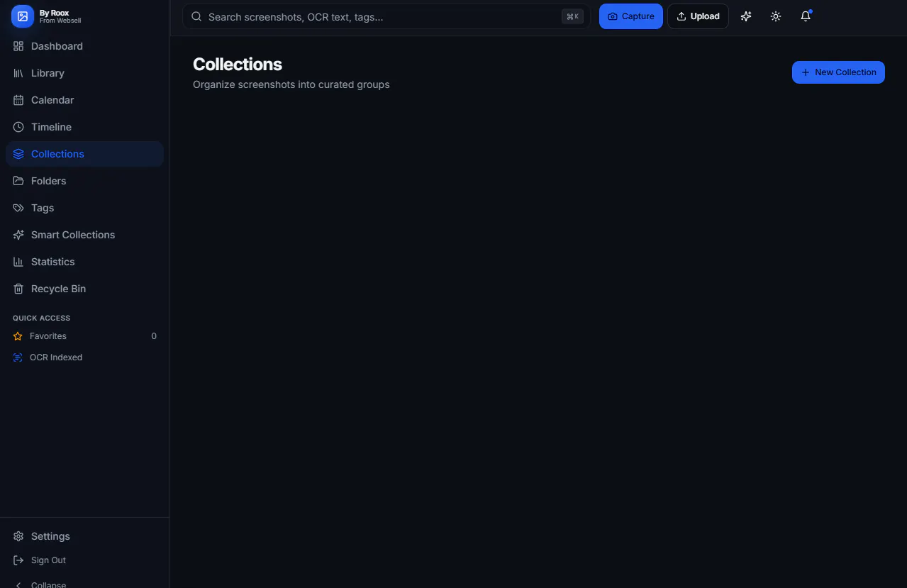Click the Capture button
The width and height of the screenshot is (907, 588).
tap(631, 16)
